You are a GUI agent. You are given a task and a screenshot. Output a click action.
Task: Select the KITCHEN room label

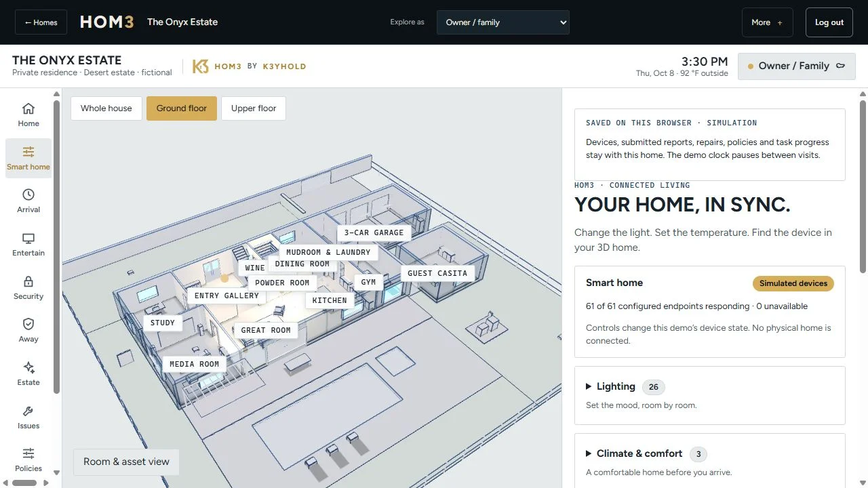[330, 300]
